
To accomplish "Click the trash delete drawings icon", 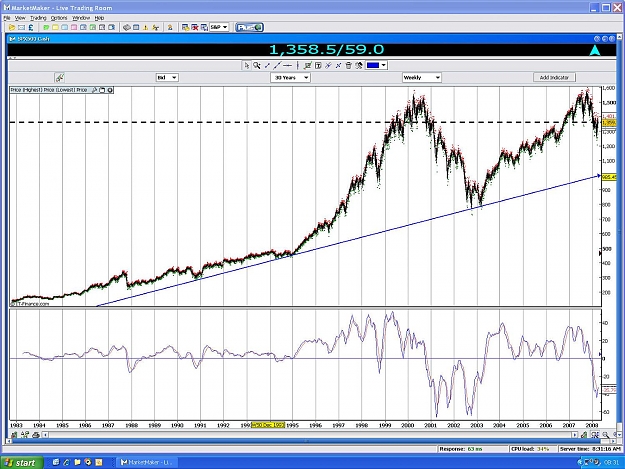I will [348, 65].
